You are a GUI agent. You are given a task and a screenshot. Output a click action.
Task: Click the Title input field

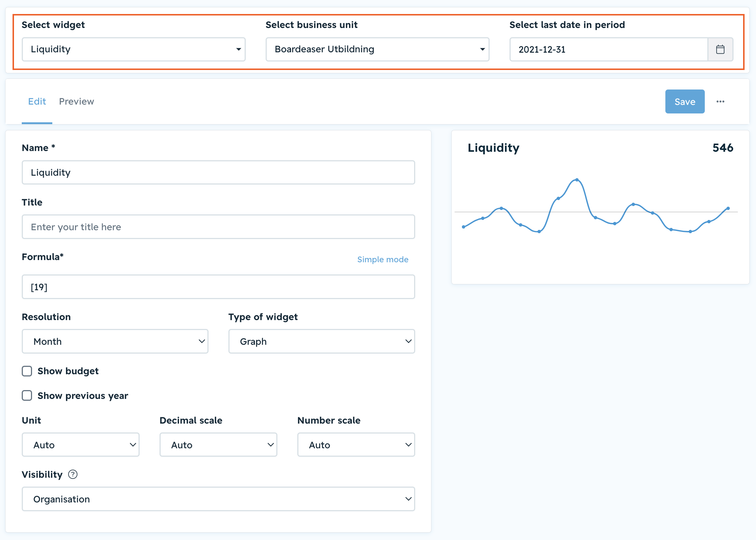point(218,227)
